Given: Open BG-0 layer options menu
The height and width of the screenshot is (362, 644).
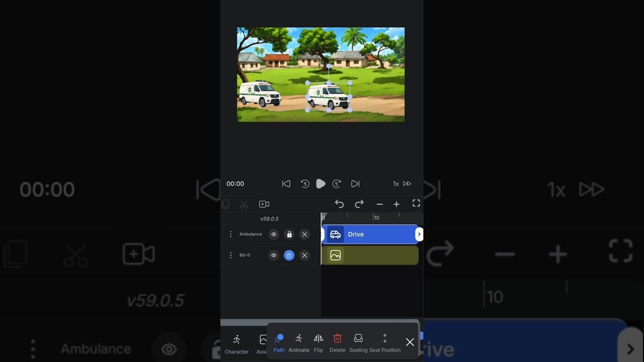Looking at the screenshot, I should 230,255.
